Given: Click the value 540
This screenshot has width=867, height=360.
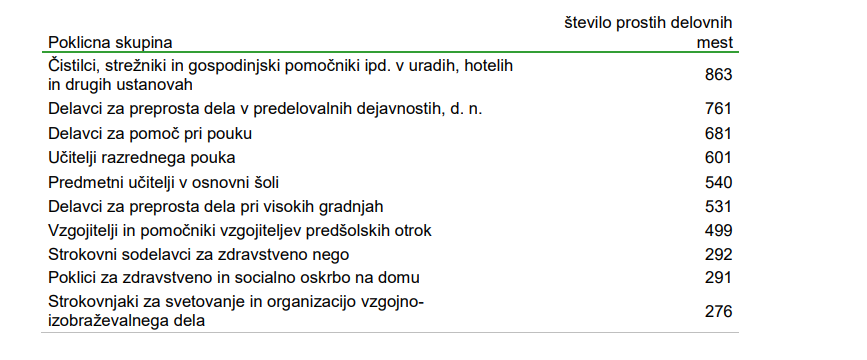Looking at the screenshot, I should 718,182.
